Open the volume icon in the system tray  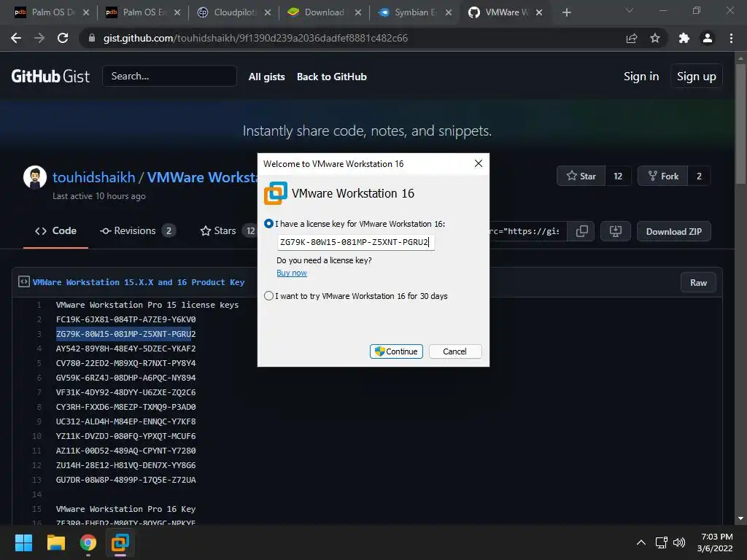[679, 542]
